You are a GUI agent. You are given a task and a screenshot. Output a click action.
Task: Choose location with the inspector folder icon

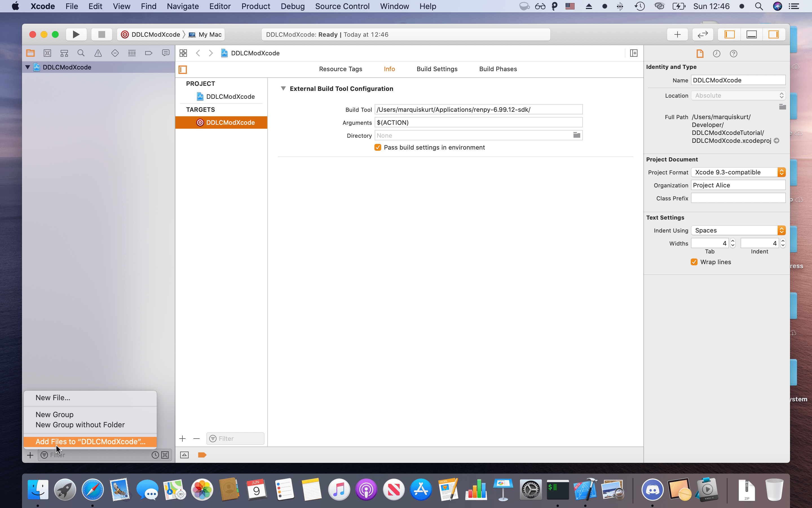point(782,107)
